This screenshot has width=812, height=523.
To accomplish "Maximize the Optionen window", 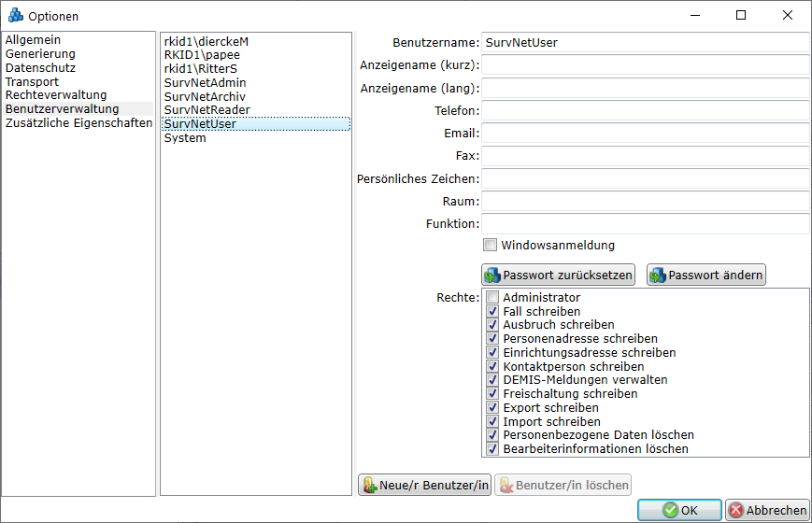I will tap(741, 15).
